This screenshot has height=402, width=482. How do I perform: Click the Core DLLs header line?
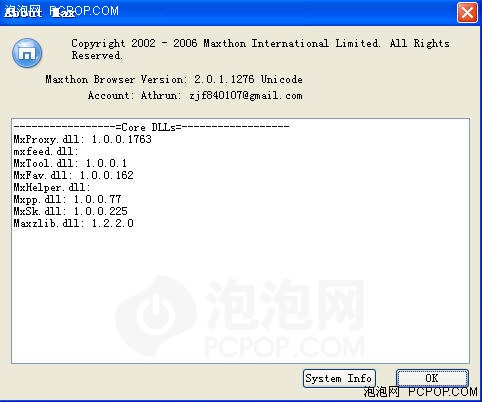151,127
